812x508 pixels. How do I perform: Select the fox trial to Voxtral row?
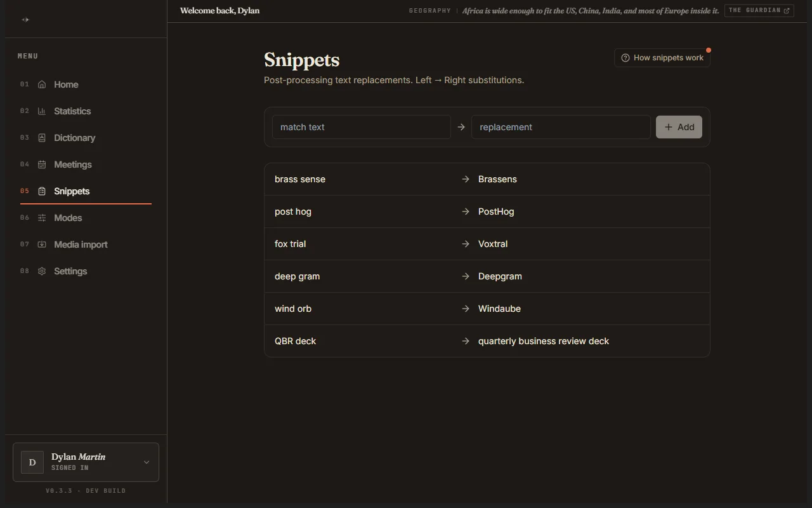(487, 244)
